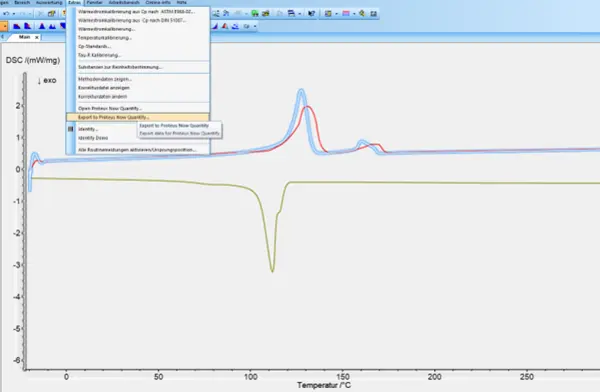Click the context help arrow-question icon
This screenshot has height=392, width=600.
coord(311,14)
